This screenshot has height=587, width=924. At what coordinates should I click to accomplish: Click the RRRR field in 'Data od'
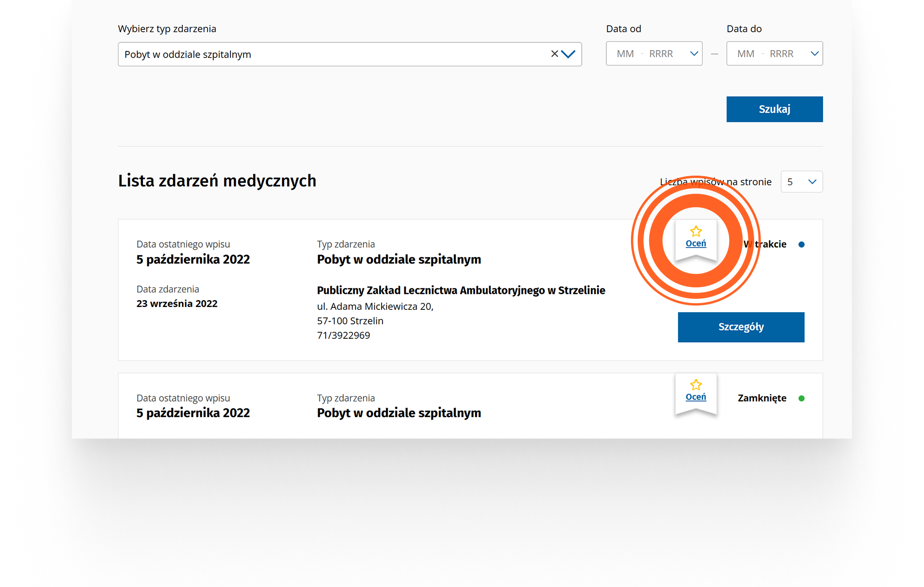point(661,54)
